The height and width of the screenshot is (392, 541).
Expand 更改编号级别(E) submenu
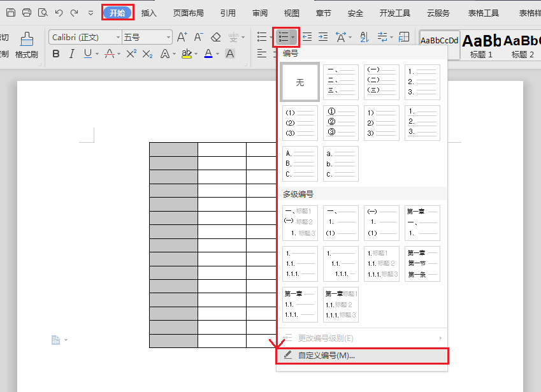(363, 338)
